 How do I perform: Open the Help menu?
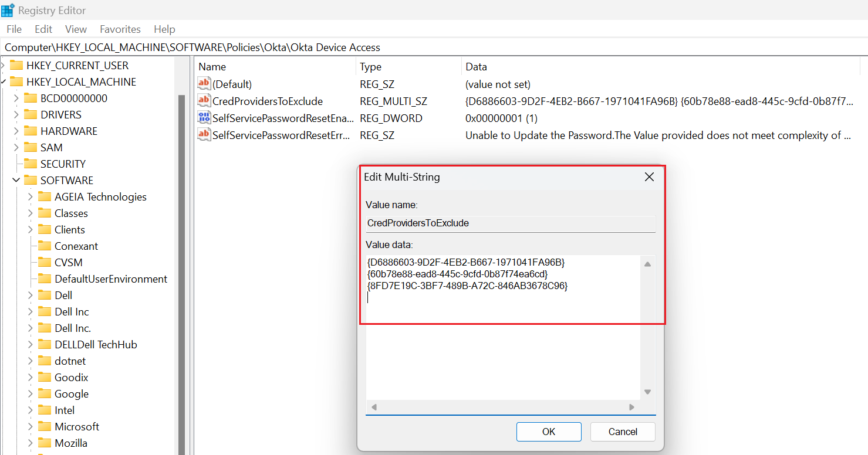click(164, 29)
